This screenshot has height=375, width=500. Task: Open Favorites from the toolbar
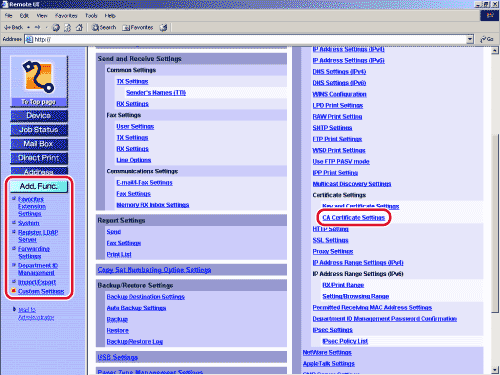coord(138,27)
